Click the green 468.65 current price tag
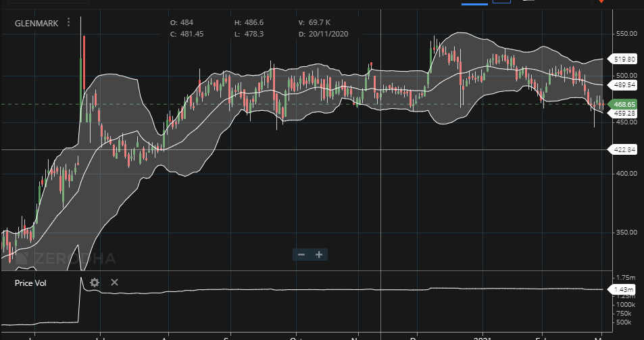Screen dimensions: 644x340 (x=622, y=104)
